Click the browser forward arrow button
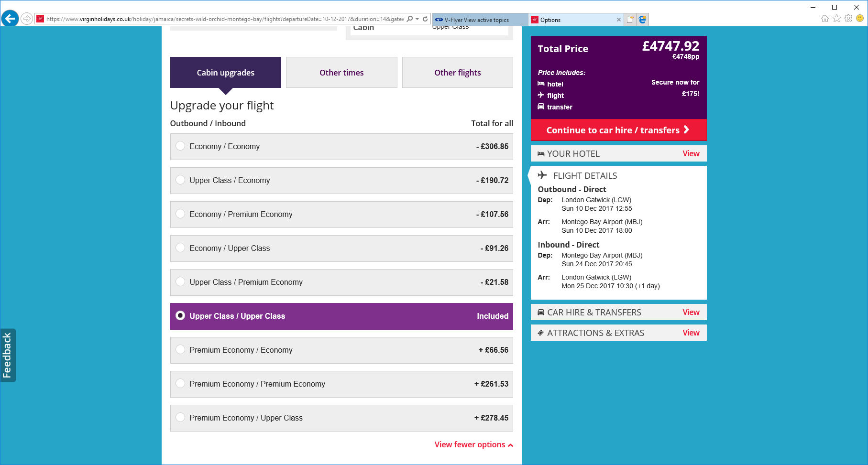868x465 pixels. tap(27, 19)
